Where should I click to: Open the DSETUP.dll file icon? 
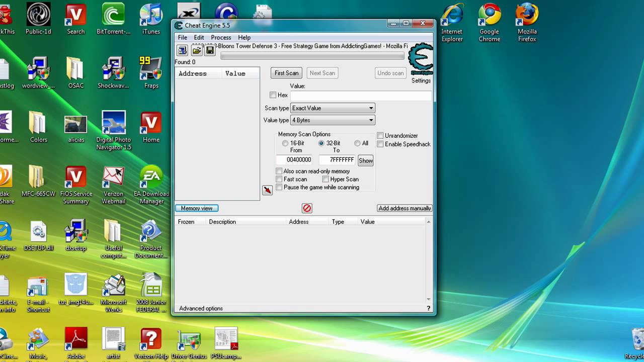point(38,235)
